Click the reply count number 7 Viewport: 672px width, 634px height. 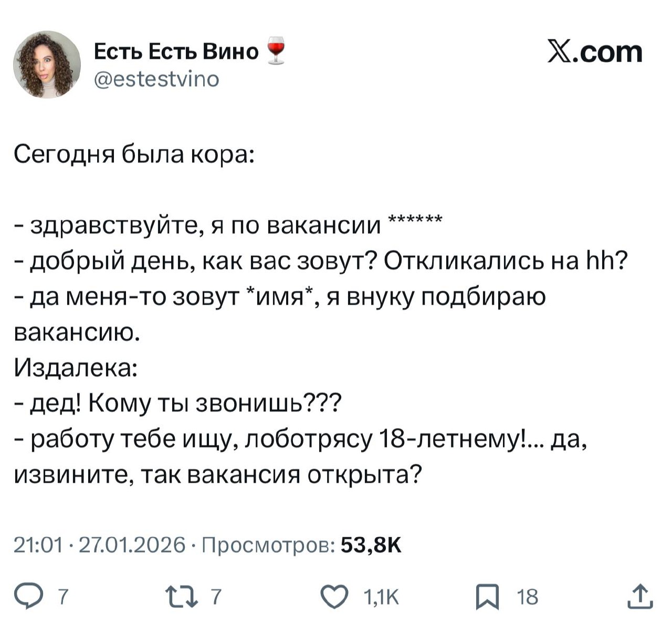pyautogui.click(x=63, y=597)
